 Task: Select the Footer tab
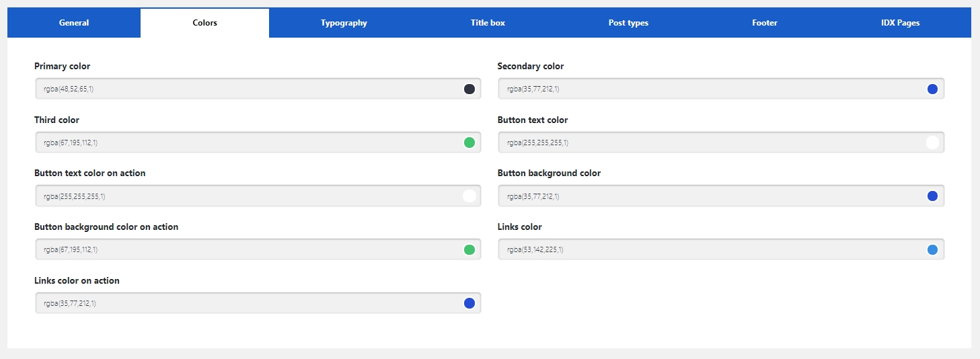coord(765,23)
